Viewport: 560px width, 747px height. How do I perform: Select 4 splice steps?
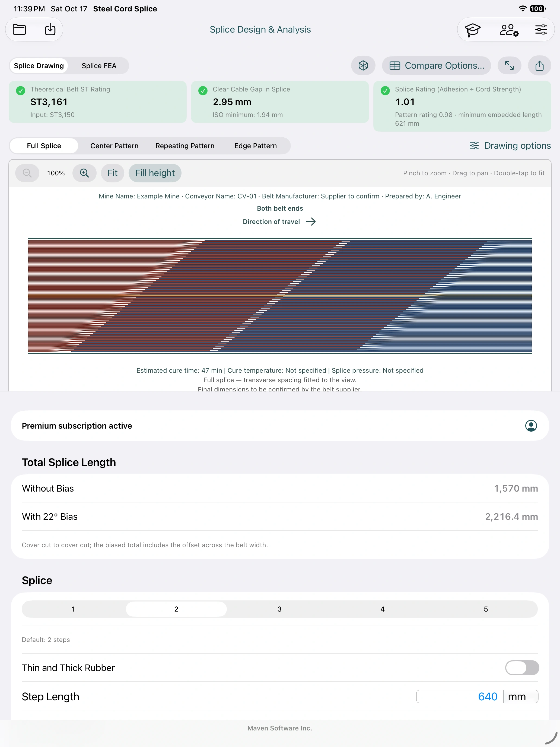[383, 609]
